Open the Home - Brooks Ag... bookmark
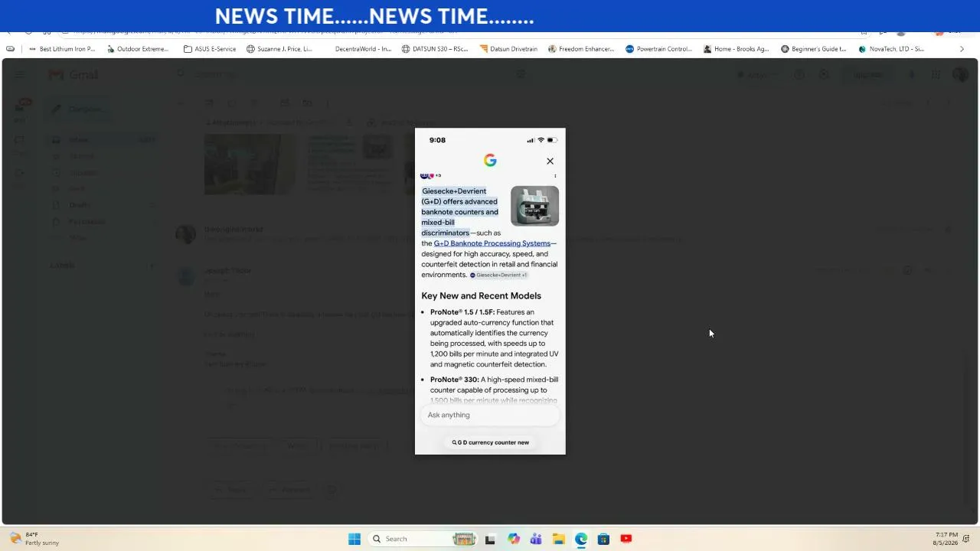The height and width of the screenshot is (551, 980). click(737, 49)
